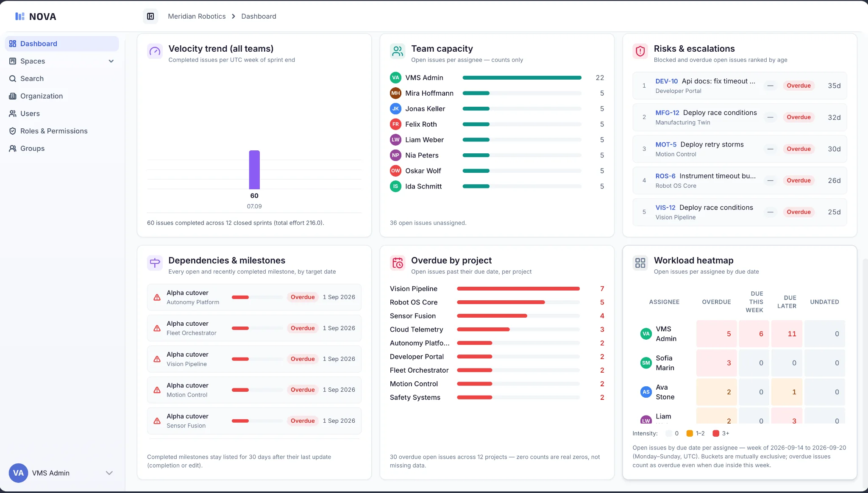This screenshot has width=868, height=493.
Task: Click Mira Hoffmann's MH avatar
Action: pyautogui.click(x=395, y=93)
